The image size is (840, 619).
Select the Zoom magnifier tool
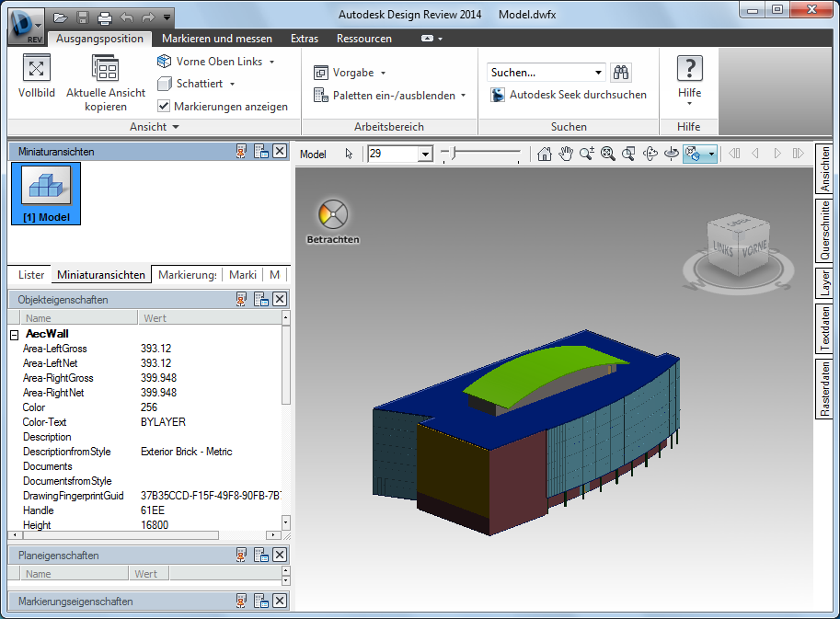[587, 154]
